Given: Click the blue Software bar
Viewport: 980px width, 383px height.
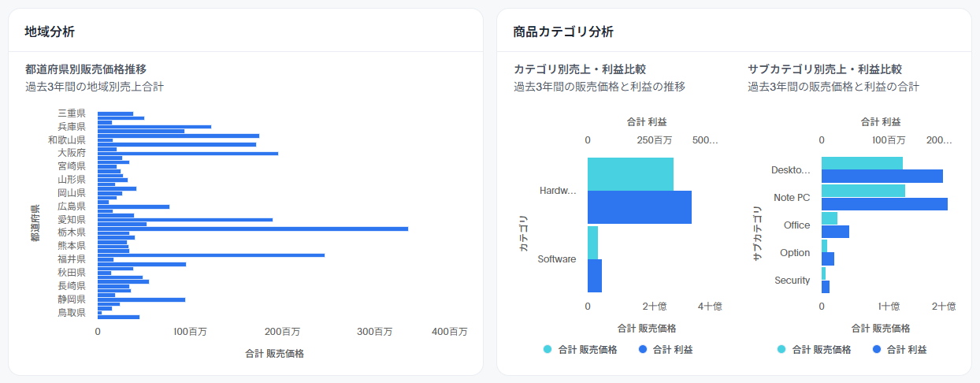Looking at the screenshot, I should 594,276.
